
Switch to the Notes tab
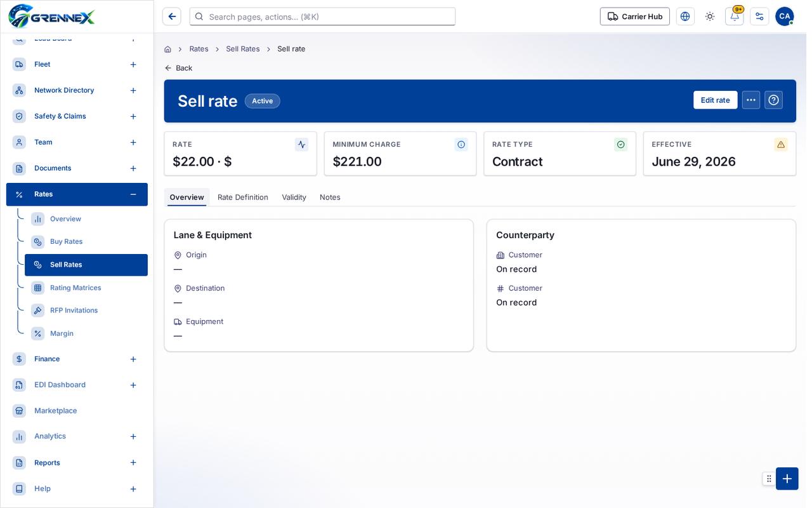pos(330,197)
